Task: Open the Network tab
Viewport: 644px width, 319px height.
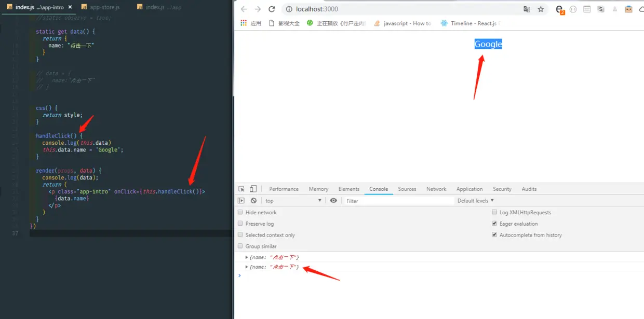Action: [x=436, y=189]
